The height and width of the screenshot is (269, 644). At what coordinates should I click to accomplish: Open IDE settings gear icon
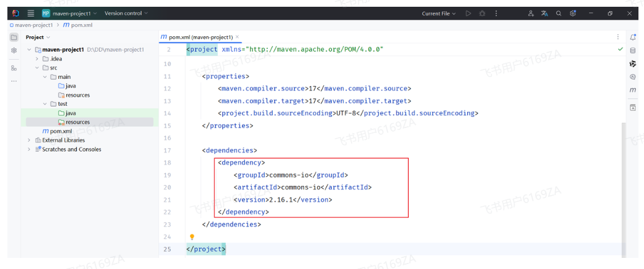click(x=573, y=14)
